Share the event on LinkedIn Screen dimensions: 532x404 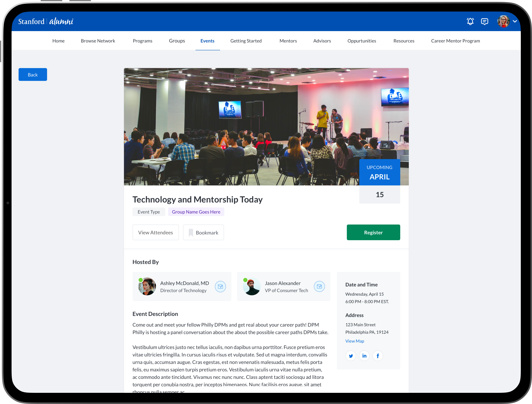click(x=364, y=356)
